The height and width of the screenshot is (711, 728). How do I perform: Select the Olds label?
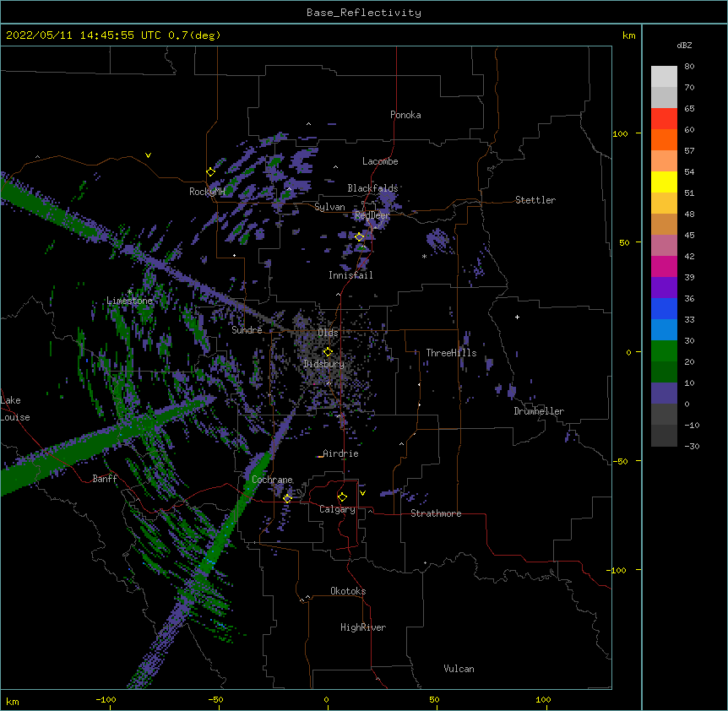click(328, 333)
